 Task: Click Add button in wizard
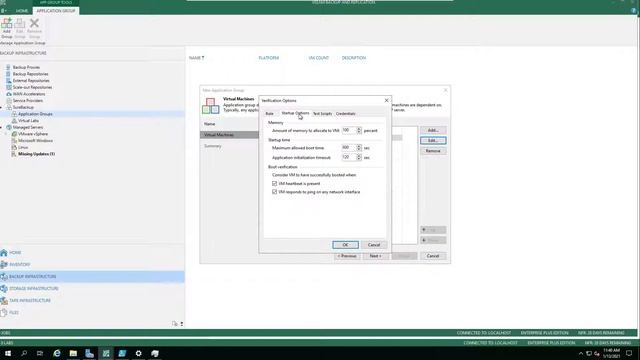[433, 130]
